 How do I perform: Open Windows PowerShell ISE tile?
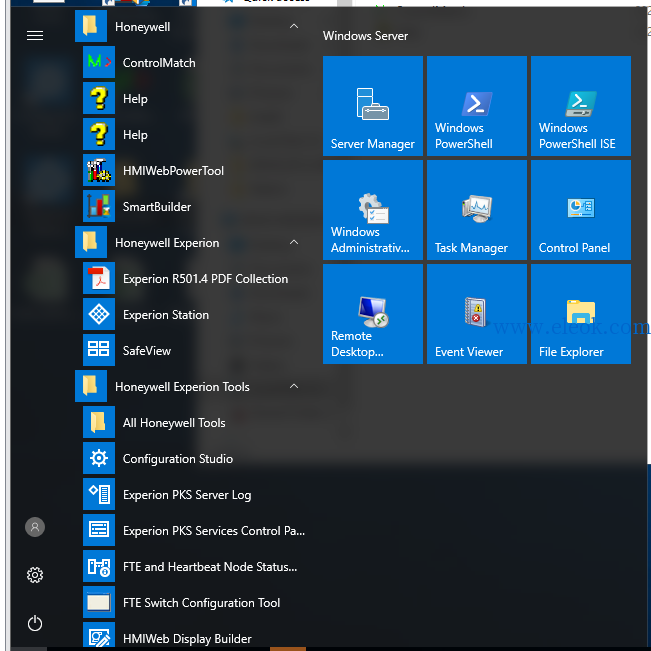(x=581, y=106)
